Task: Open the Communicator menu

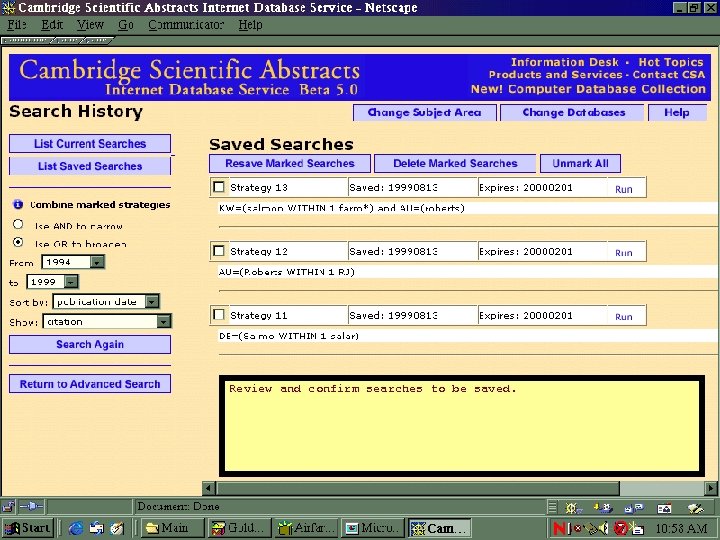Action: 186,25
